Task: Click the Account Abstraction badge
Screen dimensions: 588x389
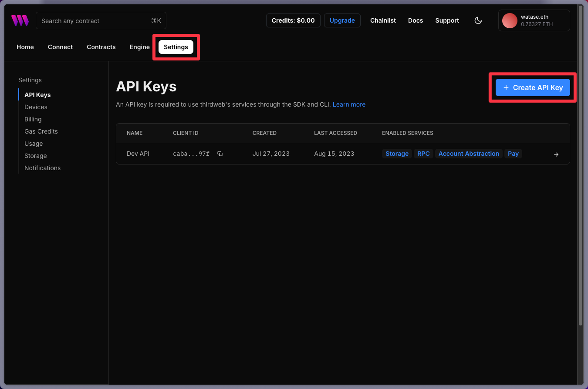Action: pyautogui.click(x=469, y=154)
